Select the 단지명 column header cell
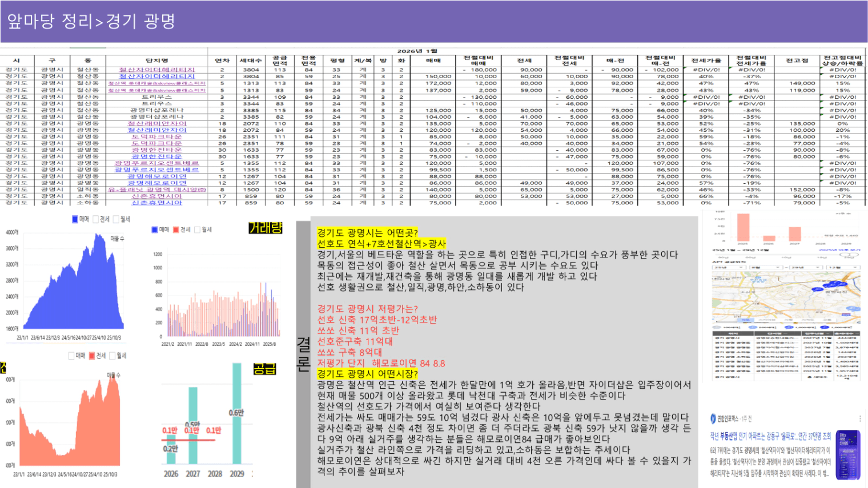 click(x=156, y=61)
